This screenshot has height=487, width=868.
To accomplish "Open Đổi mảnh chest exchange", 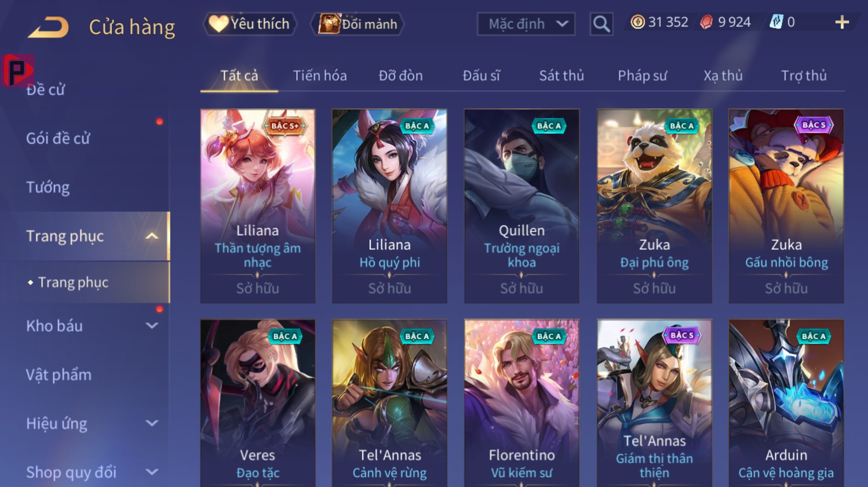I will pyautogui.click(x=357, y=23).
